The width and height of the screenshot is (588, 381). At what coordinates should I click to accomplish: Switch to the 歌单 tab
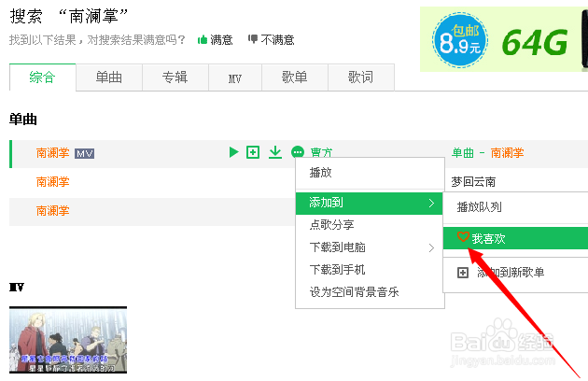[x=295, y=78]
